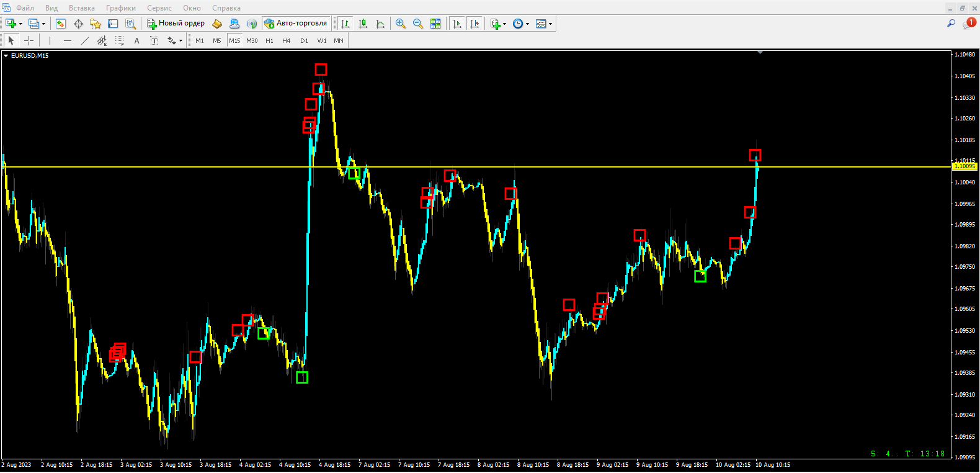
Task: Zoom in on the chart with magnifier plus
Action: (401, 24)
